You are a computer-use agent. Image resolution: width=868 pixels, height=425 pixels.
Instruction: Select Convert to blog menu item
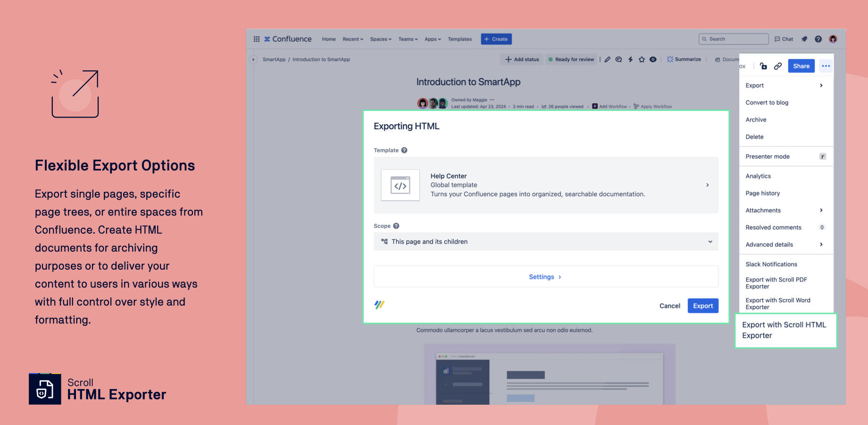(766, 102)
